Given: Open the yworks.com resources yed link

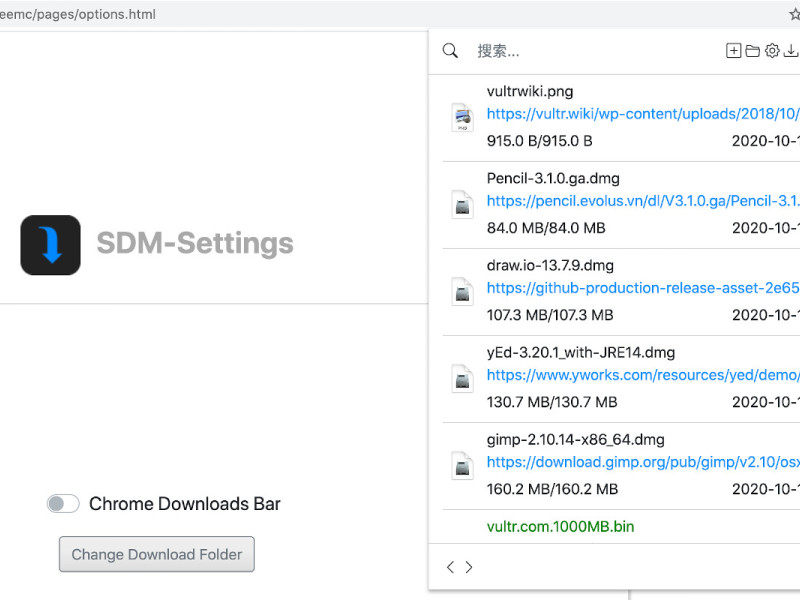Looking at the screenshot, I should click(643, 376).
